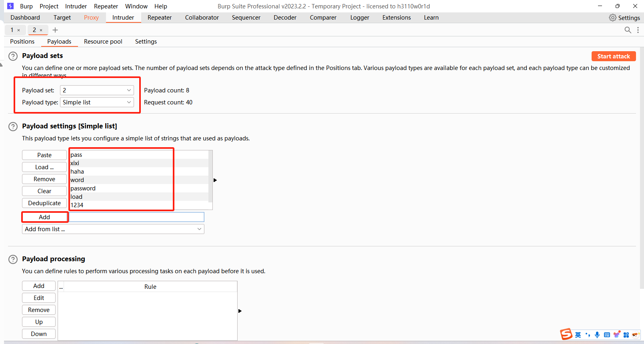
Task: Switch to the Extensions tab
Action: (x=396, y=18)
